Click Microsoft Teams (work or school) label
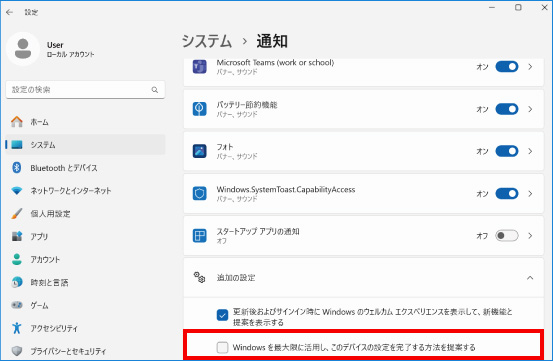 pyautogui.click(x=275, y=62)
